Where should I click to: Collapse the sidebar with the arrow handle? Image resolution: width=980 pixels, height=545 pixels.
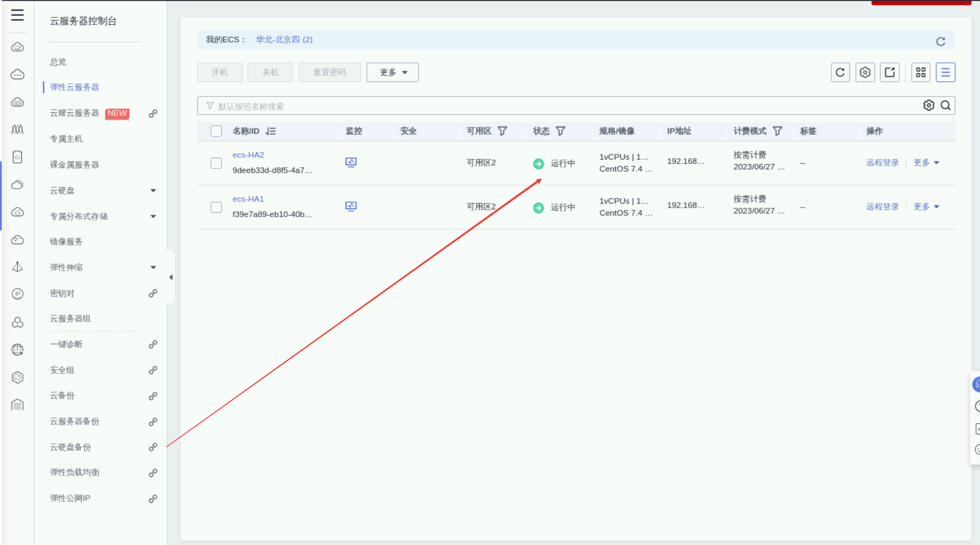tap(171, 277)
